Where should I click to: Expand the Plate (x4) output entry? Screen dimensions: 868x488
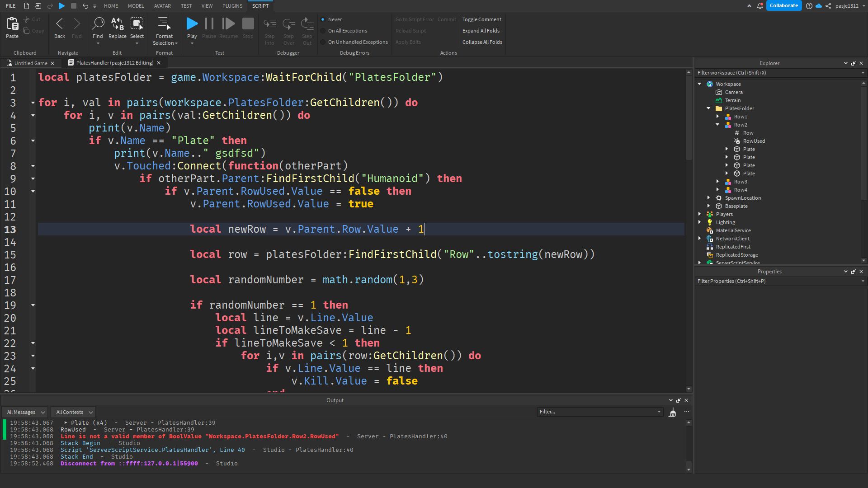coord(66,423)
